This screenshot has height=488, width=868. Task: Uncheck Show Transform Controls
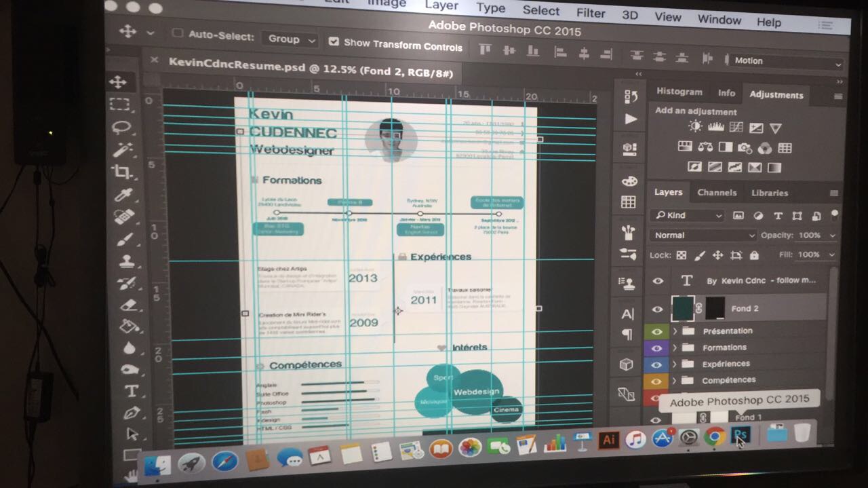(x=333, y=41)
